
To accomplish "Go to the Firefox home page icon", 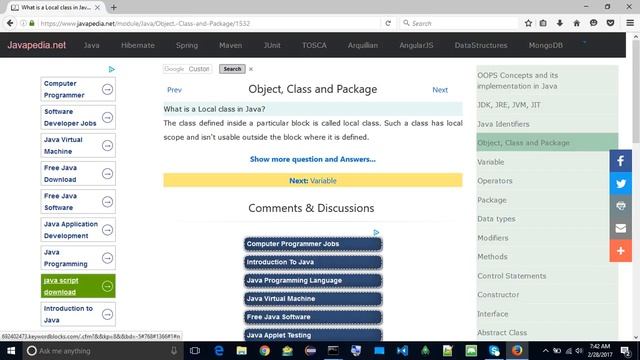I will tap(576, 23).
